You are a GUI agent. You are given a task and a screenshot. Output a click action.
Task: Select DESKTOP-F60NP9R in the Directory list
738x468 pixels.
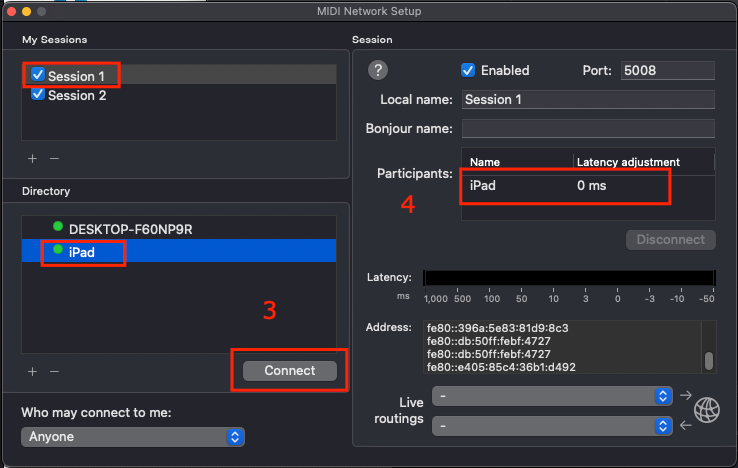click(x=130, y=228)
